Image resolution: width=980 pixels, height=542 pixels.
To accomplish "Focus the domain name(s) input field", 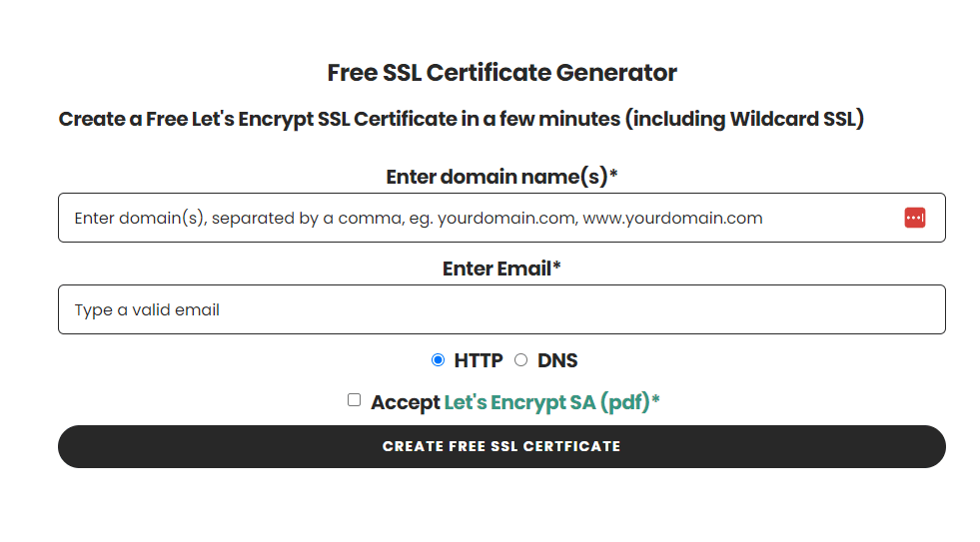I will tap(501, 218).
